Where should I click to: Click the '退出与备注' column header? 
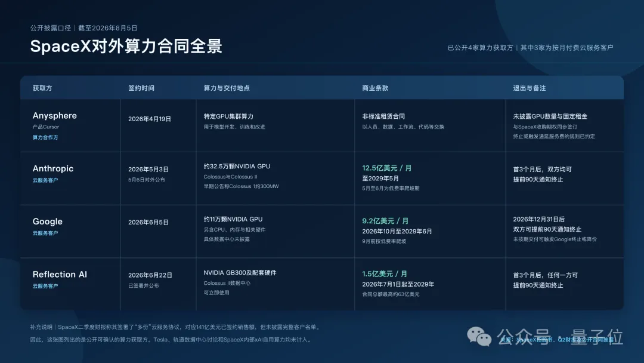click(x=530, y=88)
